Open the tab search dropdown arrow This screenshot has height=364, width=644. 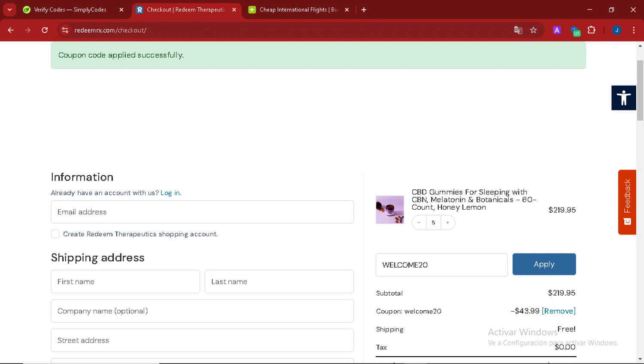pos(9,9)
